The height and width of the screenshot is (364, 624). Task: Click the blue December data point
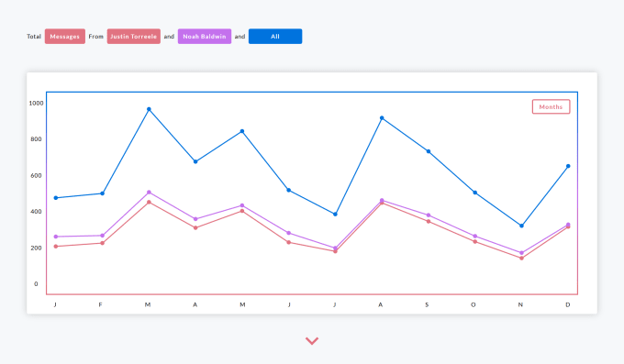(x=568, y=166)
